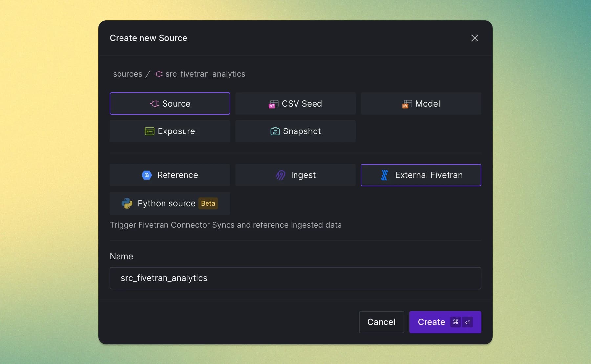Click the Create new Source title

click(148, 38)
